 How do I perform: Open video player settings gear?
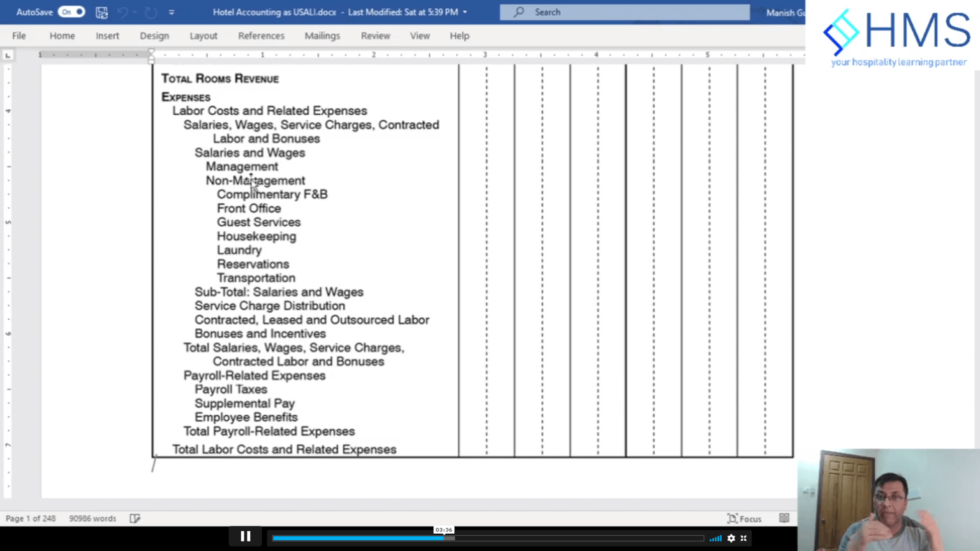[731, 538]
